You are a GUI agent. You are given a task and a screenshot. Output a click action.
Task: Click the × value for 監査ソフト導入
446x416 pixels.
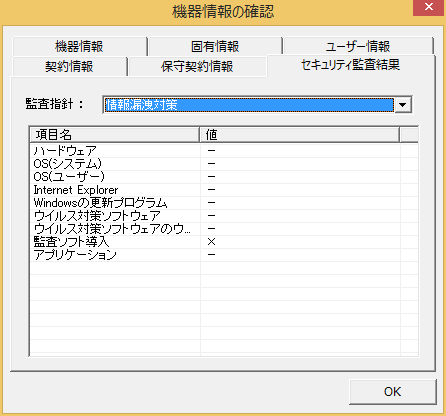point(211,242)
